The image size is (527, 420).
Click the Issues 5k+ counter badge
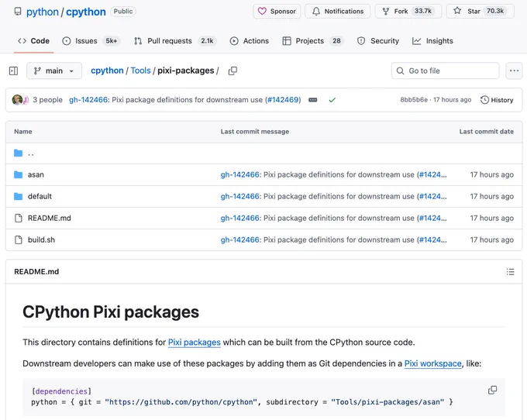point(112,41)
